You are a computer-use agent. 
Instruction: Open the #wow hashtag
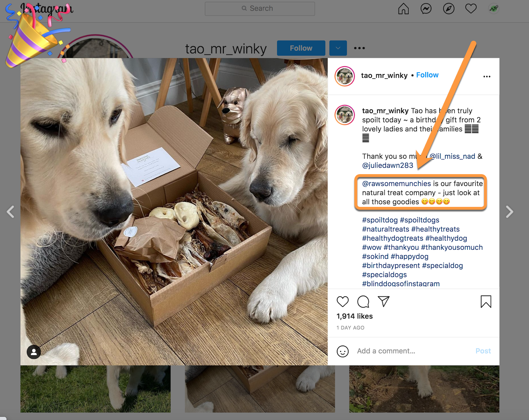point(372,247)
